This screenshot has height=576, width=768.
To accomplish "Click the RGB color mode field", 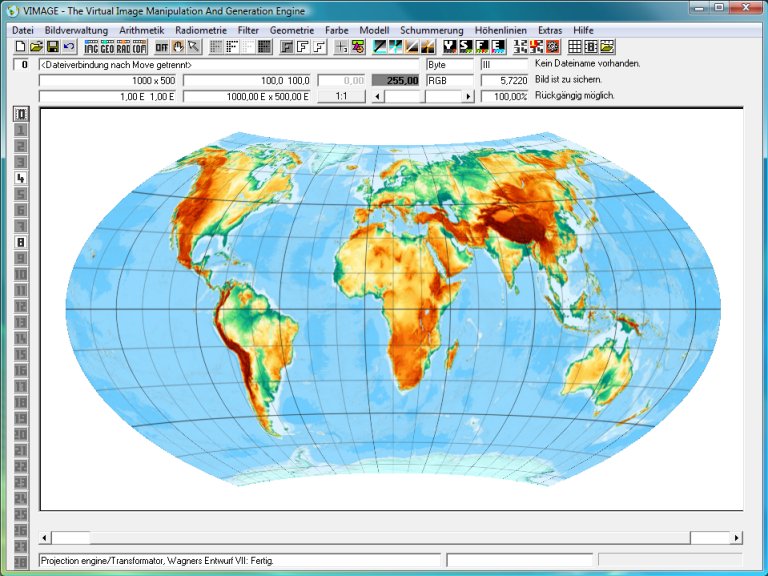I will (x=450, y=80).
